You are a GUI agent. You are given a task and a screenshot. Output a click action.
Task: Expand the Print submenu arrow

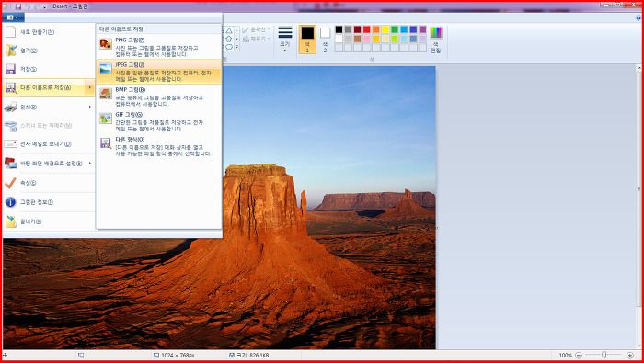coord(90,107)
